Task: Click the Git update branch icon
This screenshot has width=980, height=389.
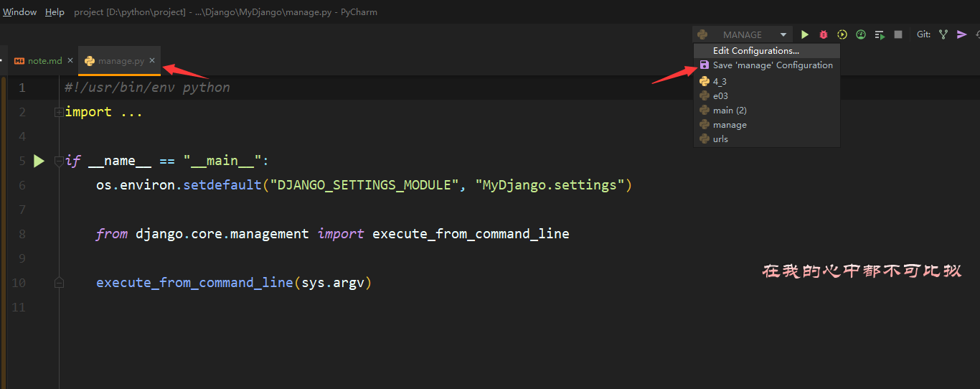Action: coord(943,34)
